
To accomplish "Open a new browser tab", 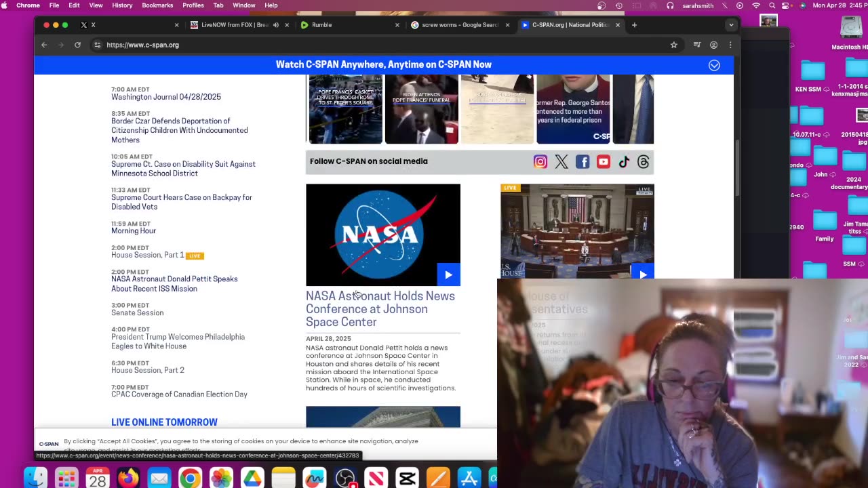I will (x=634, y=25).
